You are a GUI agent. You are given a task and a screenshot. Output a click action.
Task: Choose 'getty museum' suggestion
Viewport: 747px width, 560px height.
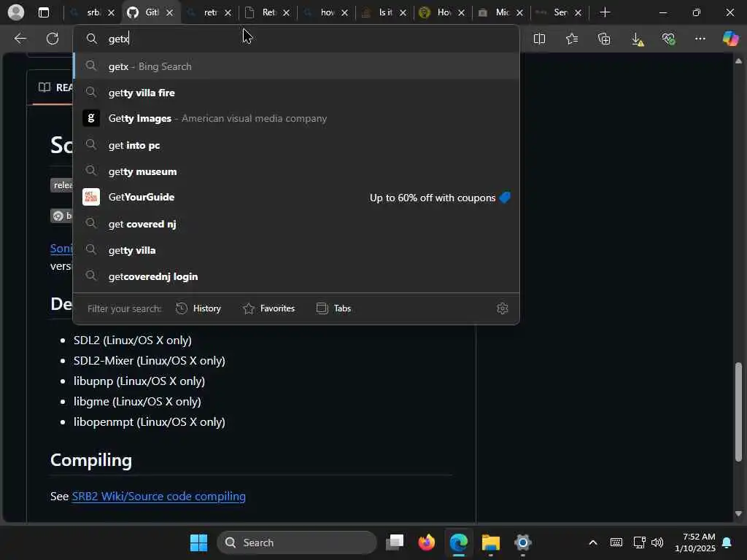click(296, 171)
